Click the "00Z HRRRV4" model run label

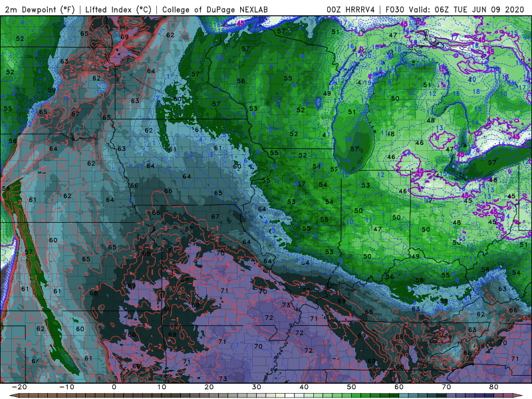350,10
